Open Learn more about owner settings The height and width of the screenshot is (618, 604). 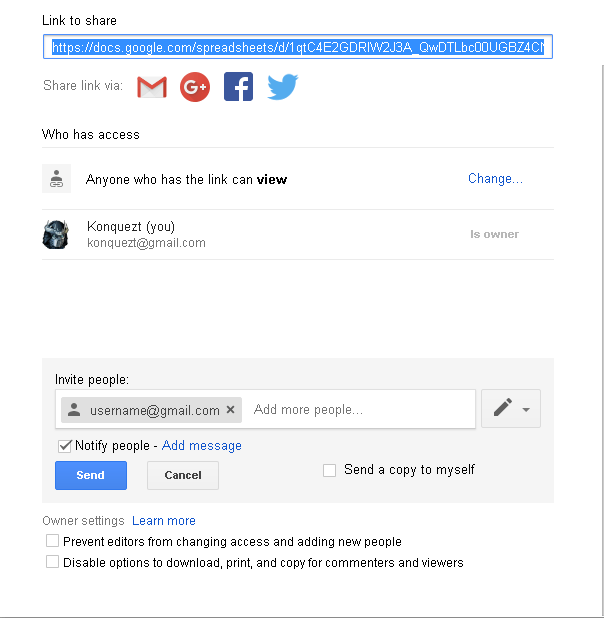coord(163,521)
